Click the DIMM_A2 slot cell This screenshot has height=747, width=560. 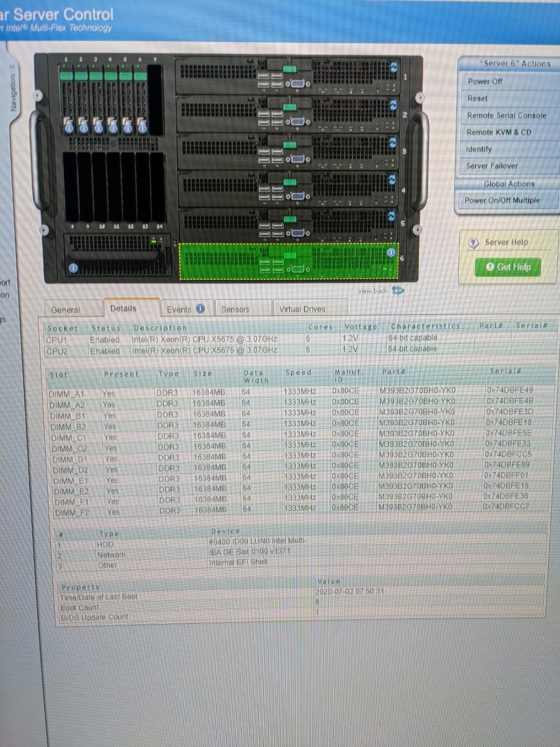(67, 405)
